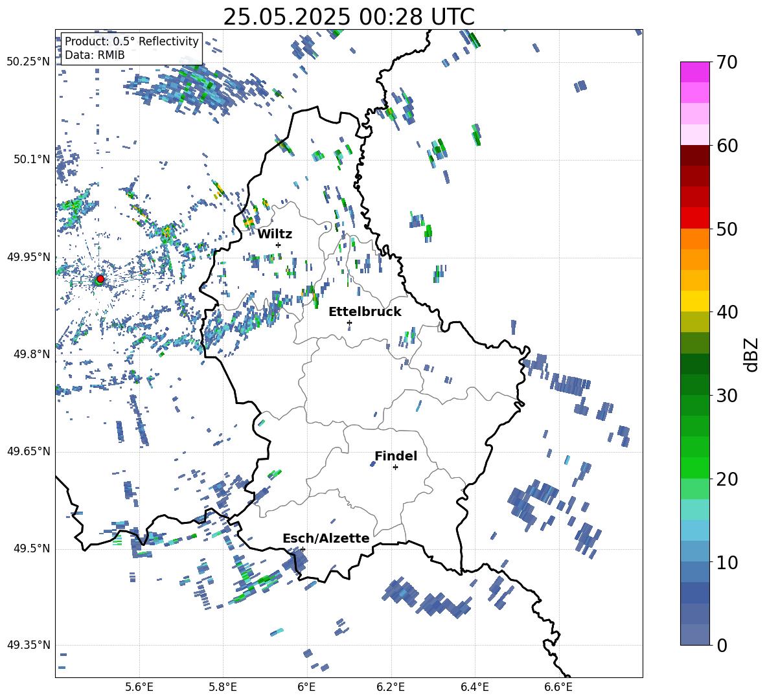Viewport: 767px width, 700px height.
Task: Click the 50.1°N latitude label
Action: (x=31, y=159)
